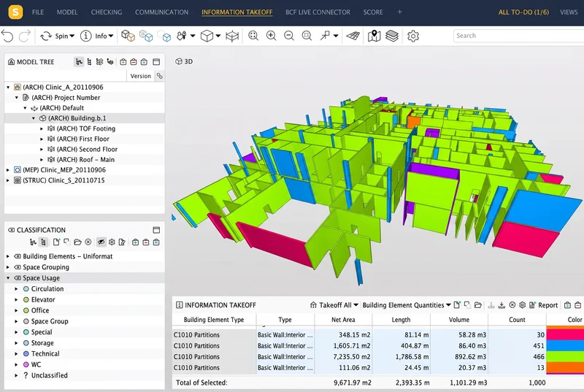Collapse the (ARCH) Clinic_A_20110906 node
This screenshot has height=392, width=584.
pos(8,87)
